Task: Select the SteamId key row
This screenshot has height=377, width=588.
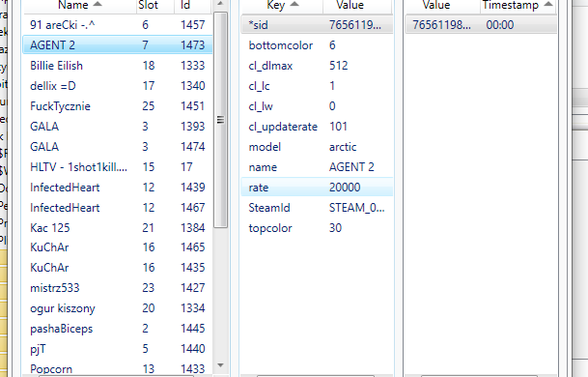Action: coord(317,207)
